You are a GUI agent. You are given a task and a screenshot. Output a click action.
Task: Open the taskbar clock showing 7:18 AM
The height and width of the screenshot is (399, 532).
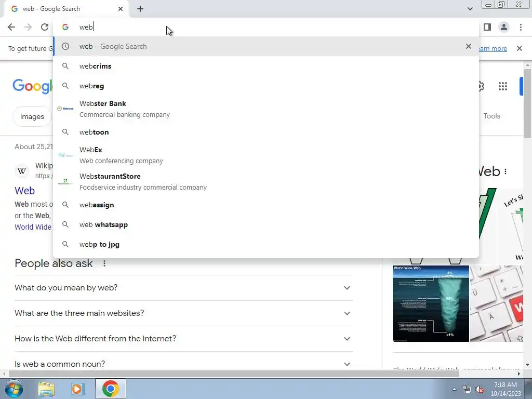(506, 389)
